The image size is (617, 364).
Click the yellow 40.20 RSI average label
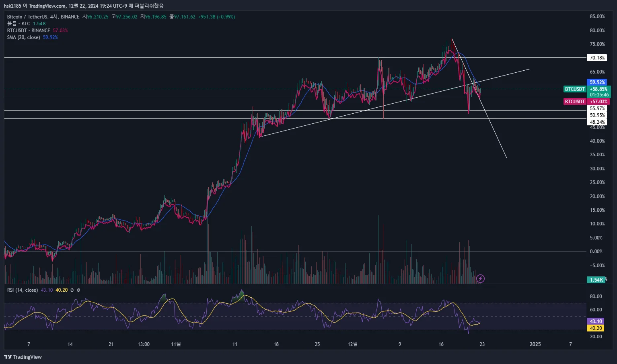click(x=596, y=328)
